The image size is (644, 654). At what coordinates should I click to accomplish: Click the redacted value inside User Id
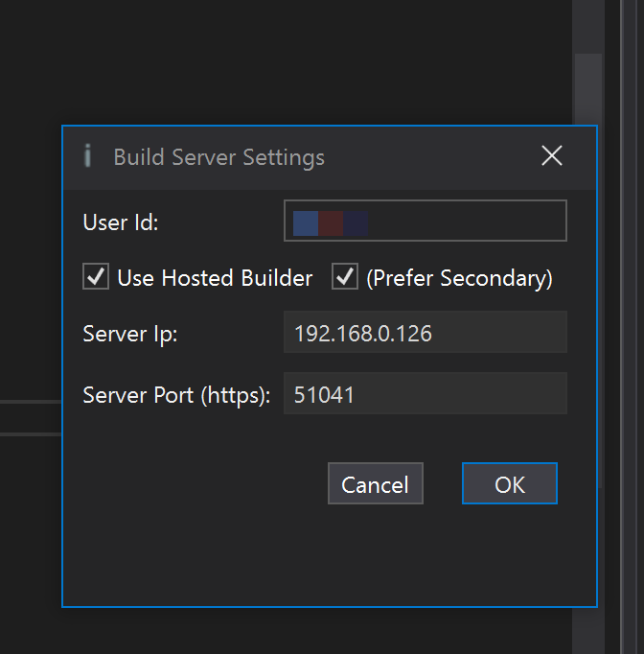pyautogui.click(x=331, y=222)
